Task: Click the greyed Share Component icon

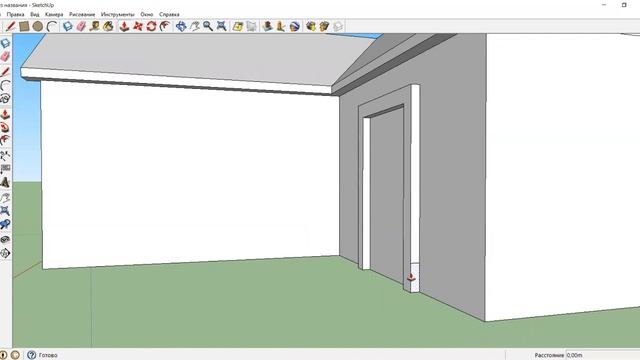Action: [338, 27]
